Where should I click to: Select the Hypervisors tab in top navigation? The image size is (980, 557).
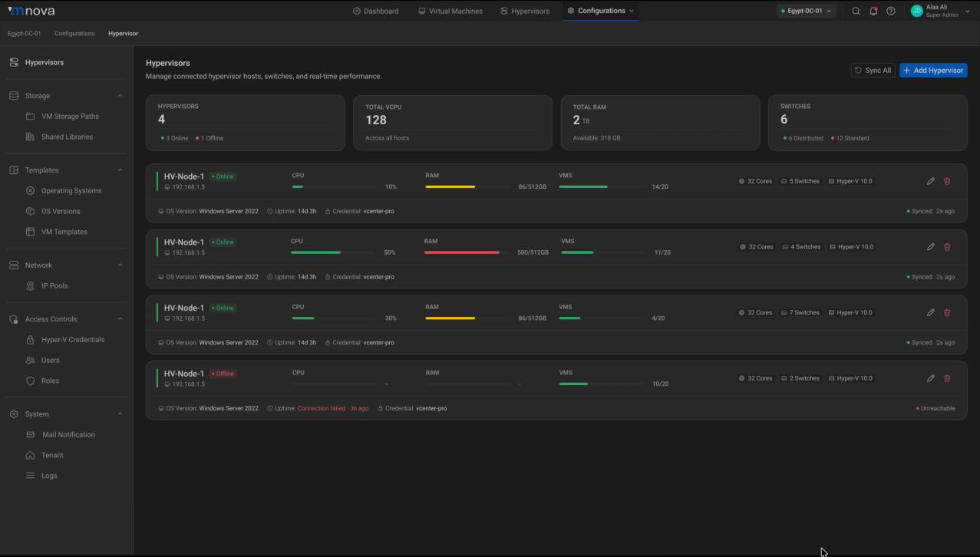pos(525,11)
